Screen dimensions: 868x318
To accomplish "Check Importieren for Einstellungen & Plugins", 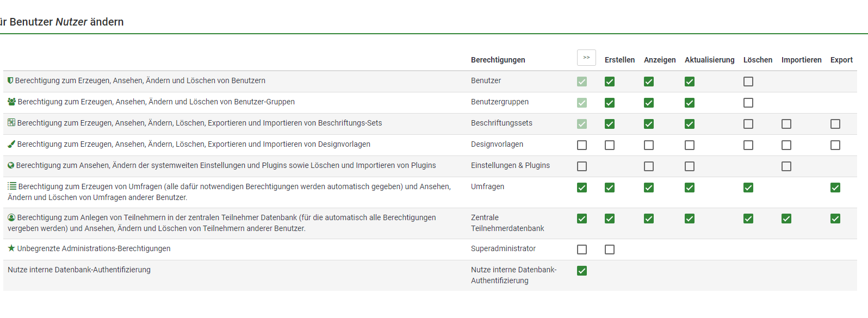I will click(x=786, y=166).
